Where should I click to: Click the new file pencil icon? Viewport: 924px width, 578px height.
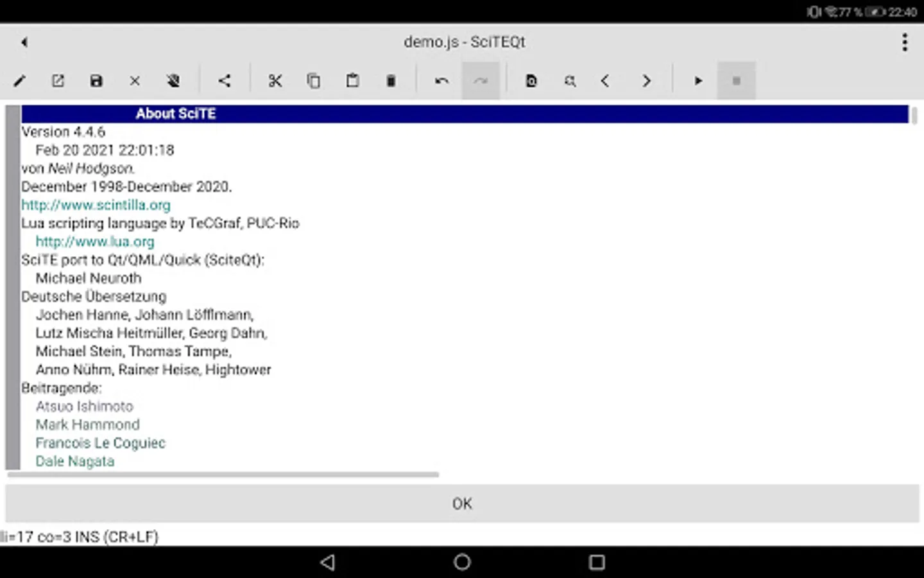point(20,81)
